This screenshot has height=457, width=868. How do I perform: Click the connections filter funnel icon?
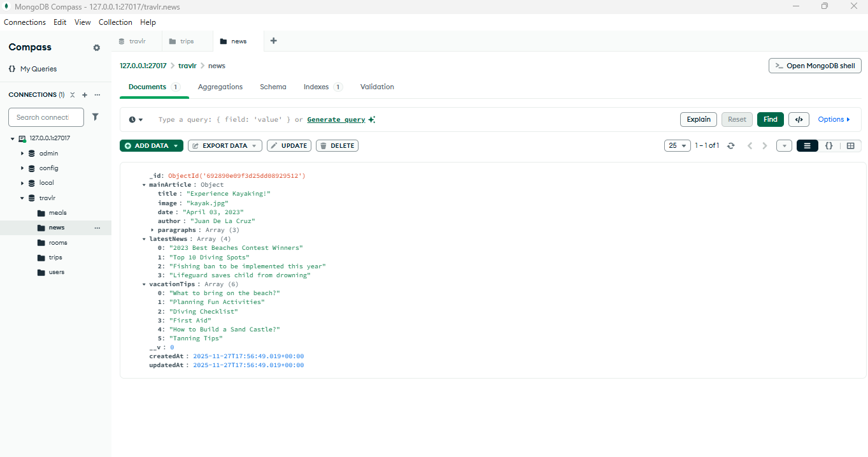(x=96, y=117)
